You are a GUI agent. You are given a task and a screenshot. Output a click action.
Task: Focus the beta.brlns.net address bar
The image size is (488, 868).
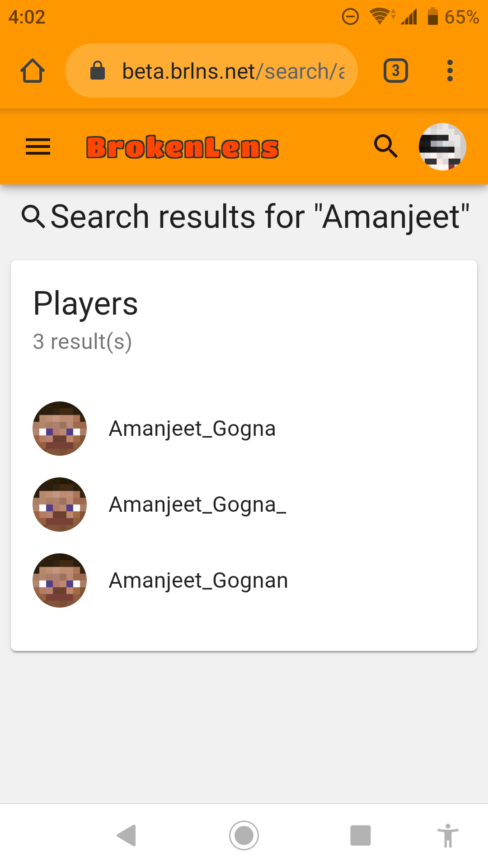(x=211, y=71)
